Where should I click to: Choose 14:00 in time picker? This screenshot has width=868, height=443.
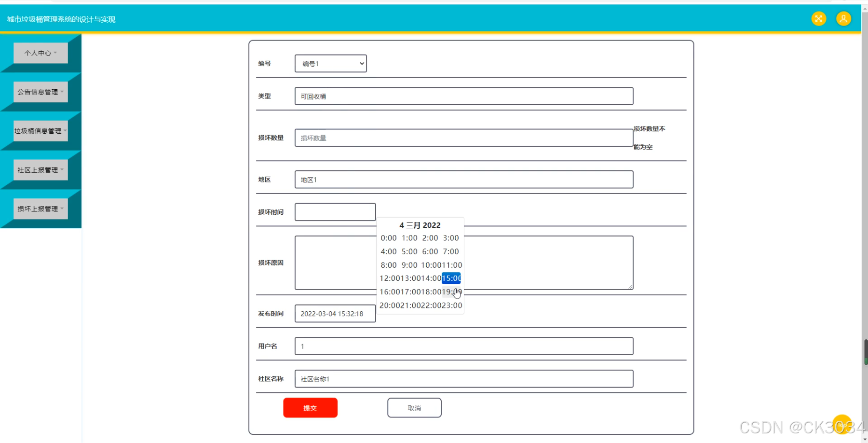(431, 278)
